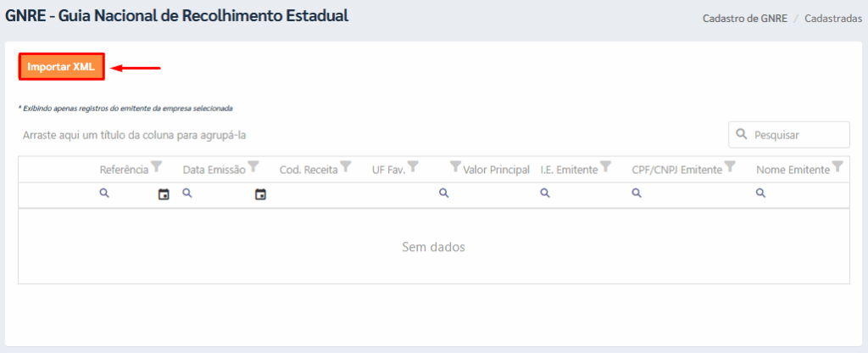The height and width of the screenshot is (353, 868).
Task: Click search magnifier under Valor Principal column
Action: pos(443,193)
